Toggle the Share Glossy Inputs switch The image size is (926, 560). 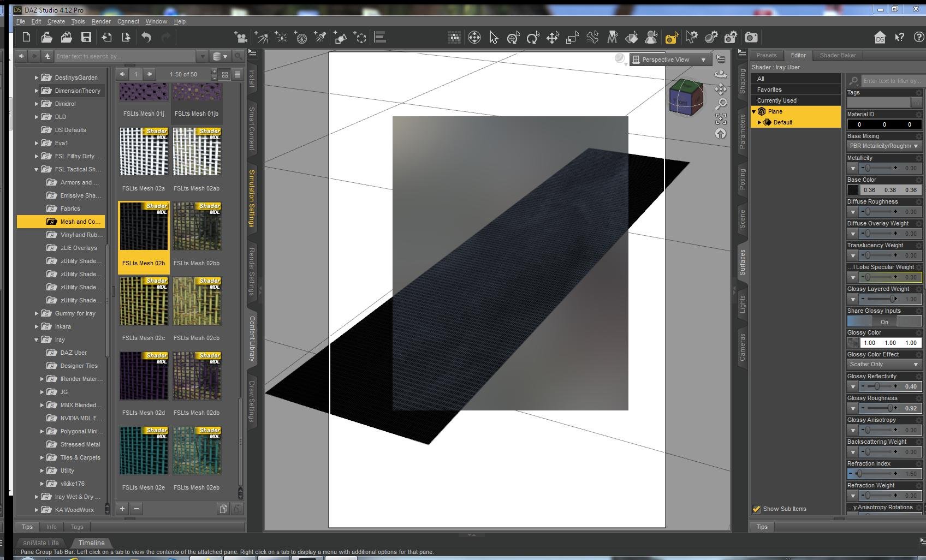click(x=884, y=321)
